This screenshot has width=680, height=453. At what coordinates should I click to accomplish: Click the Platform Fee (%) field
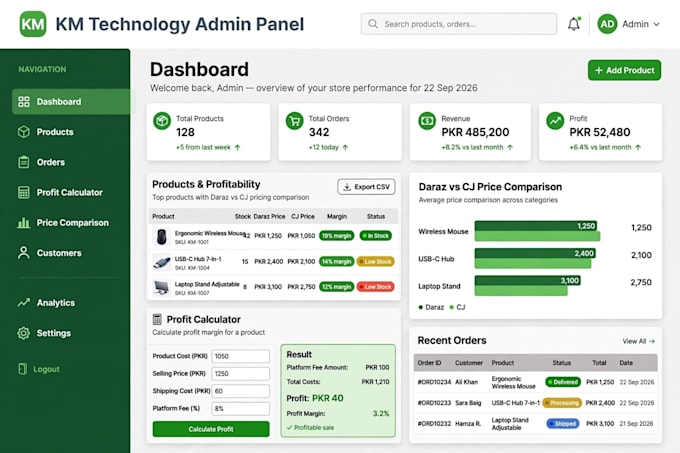click(241, 408)
